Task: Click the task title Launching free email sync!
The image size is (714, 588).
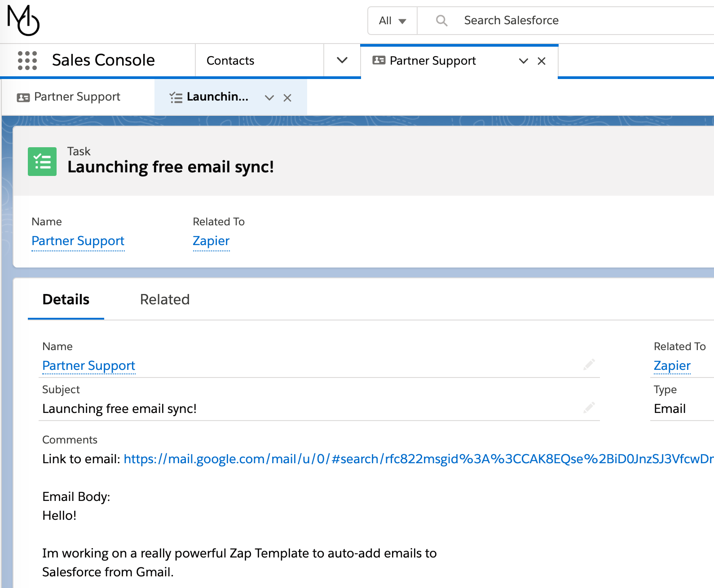Action: pyautogui.click(x=171, y=167)
